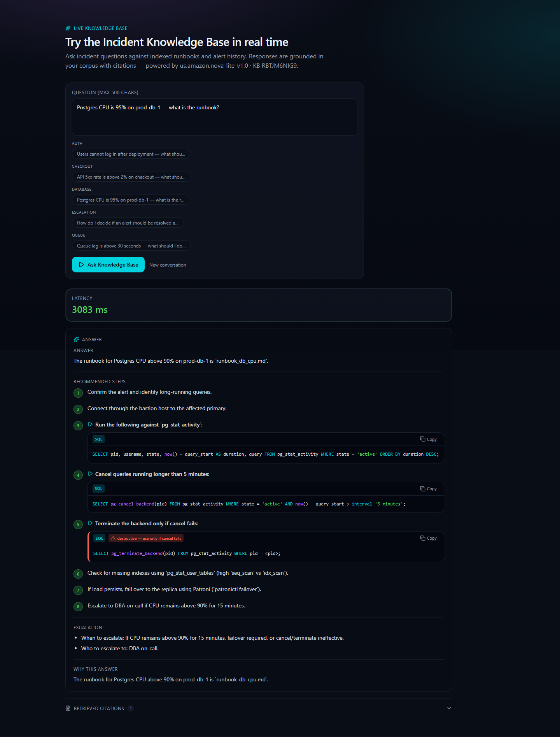This screenshot has height=737, width=560.
Task: Click the play icon beside 'Terminate the backend'
Action: pos(90,523)
